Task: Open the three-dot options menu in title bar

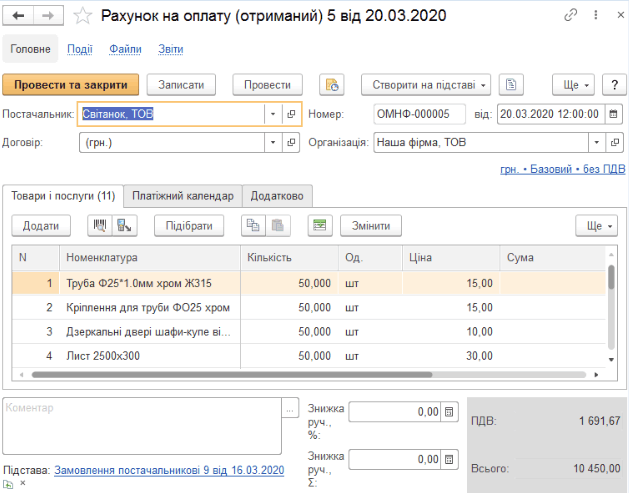Action: coord(596,15)
